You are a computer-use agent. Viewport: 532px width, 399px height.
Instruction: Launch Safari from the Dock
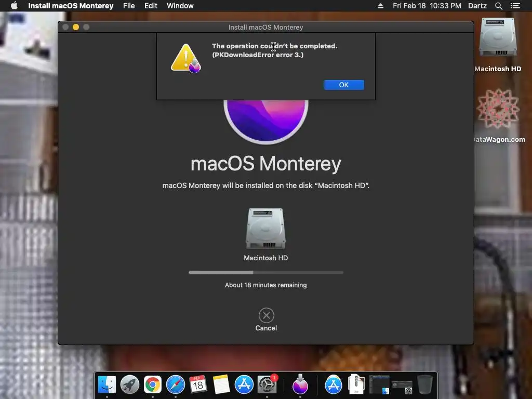pyautogui.click(x=176, y=385)
